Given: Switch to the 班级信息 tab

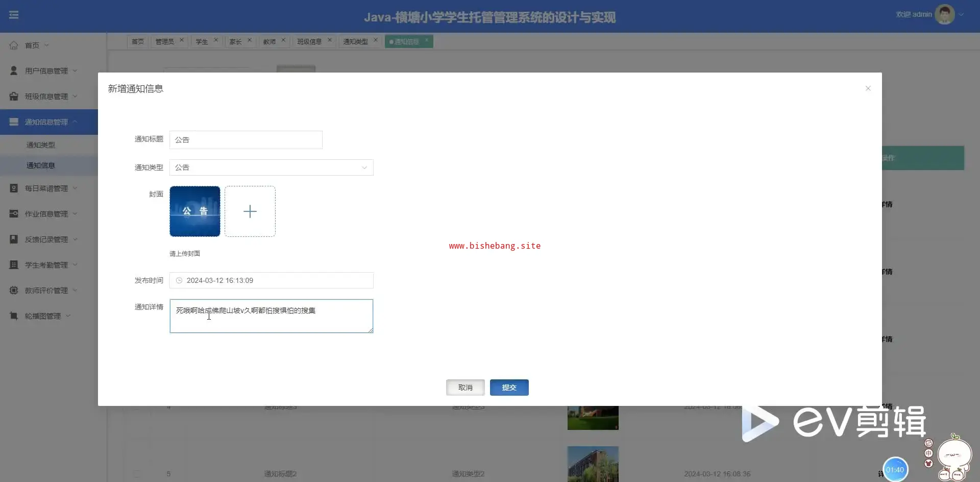Looking at the screenshot, I should coord(309,41).
